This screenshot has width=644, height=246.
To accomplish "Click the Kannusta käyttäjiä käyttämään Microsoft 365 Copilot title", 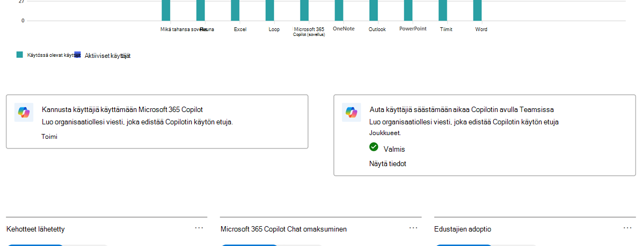I will [122, 109].
